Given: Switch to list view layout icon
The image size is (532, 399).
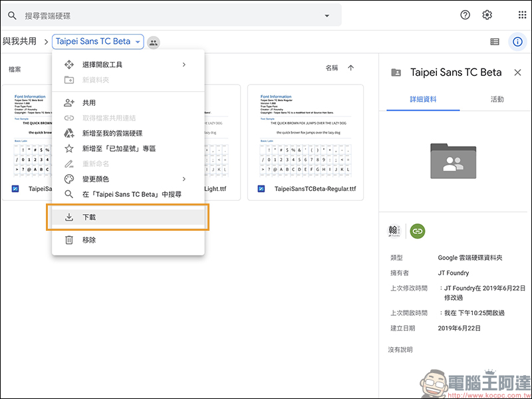Looking at the screenshot, I should click(x=495, y=42).
